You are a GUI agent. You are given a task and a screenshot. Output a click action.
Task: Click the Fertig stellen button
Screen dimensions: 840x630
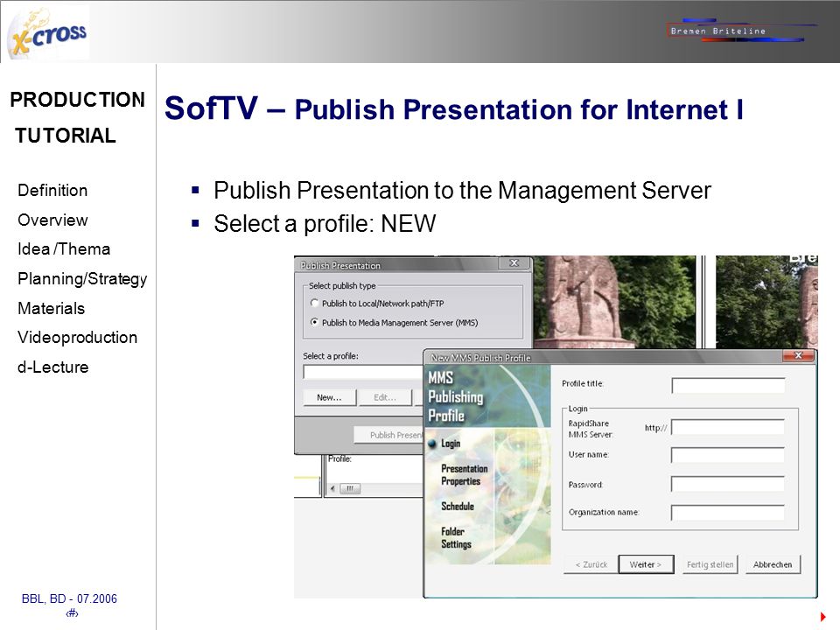tap(710, 564)
